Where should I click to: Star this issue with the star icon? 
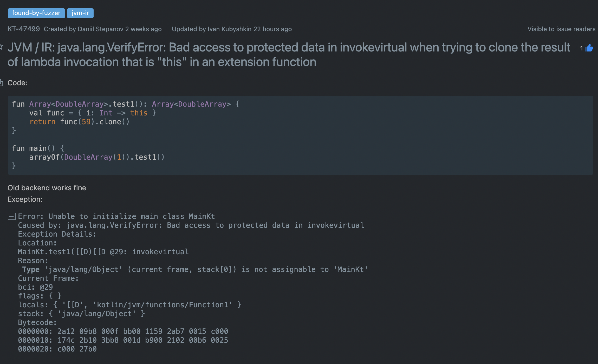click(x=1, y=47)
